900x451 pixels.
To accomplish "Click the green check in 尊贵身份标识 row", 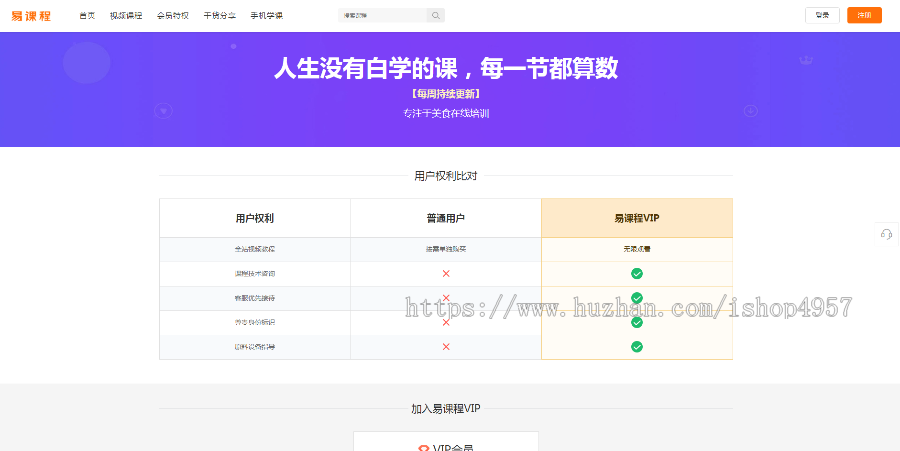I will (x=637, y=322).
